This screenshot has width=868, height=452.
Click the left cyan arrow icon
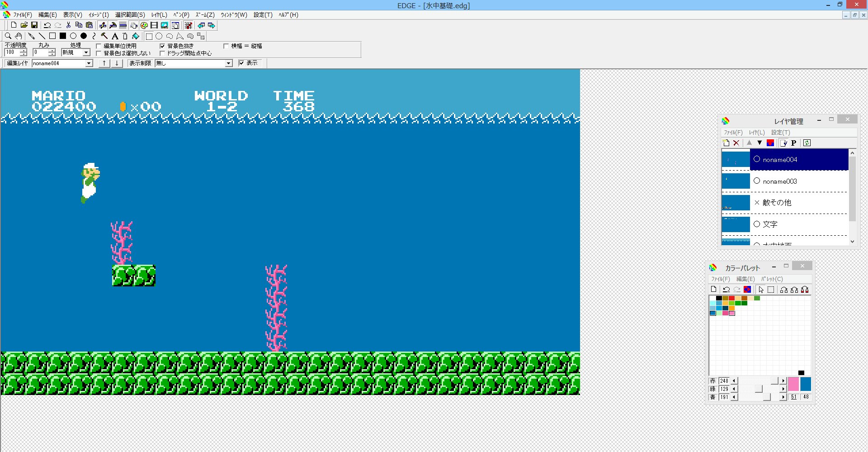coord(201,25)
